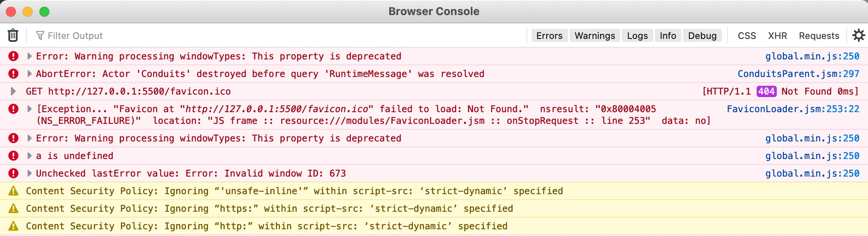Image resolution: width=868 pixels, height=236 pixels.
Task: Click the warning triangle beside unsafe-inline message
Action: pos(13,191)
